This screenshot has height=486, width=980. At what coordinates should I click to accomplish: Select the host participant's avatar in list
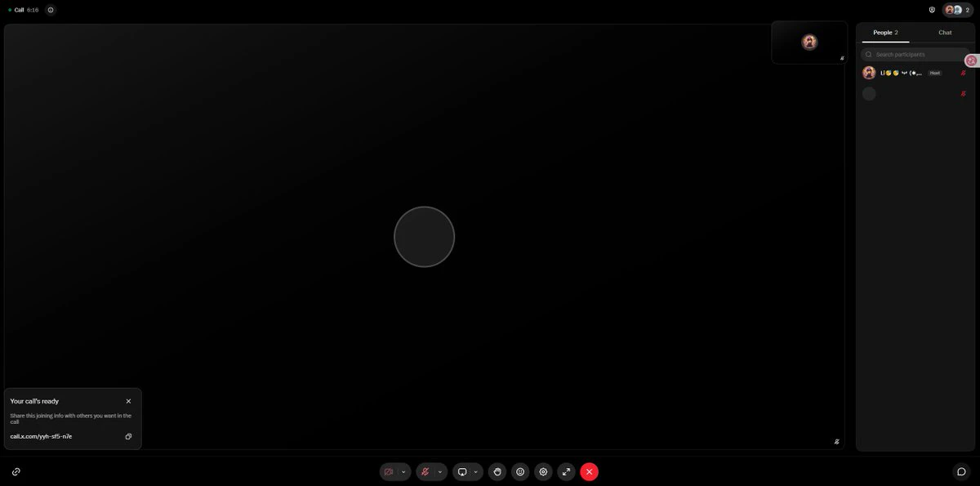point(869,73)
